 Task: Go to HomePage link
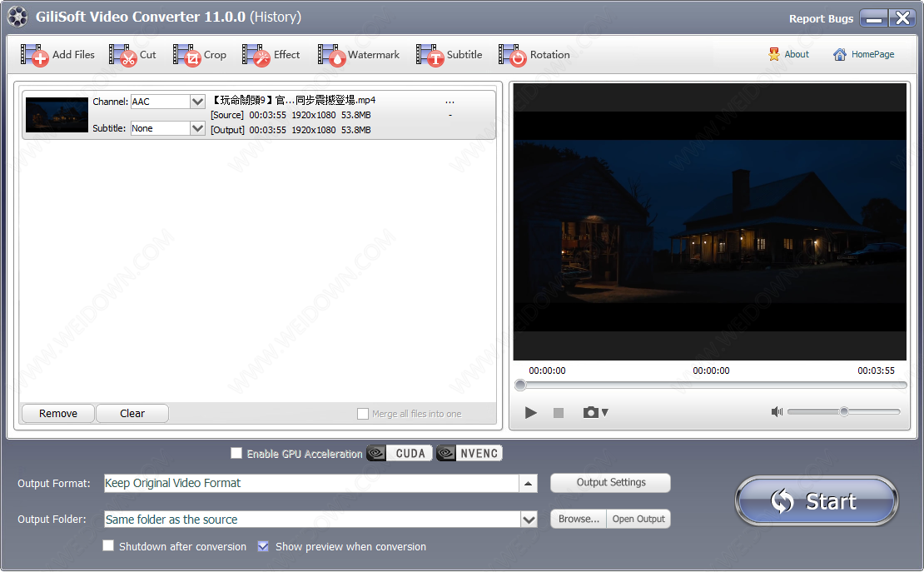(864, 54)
